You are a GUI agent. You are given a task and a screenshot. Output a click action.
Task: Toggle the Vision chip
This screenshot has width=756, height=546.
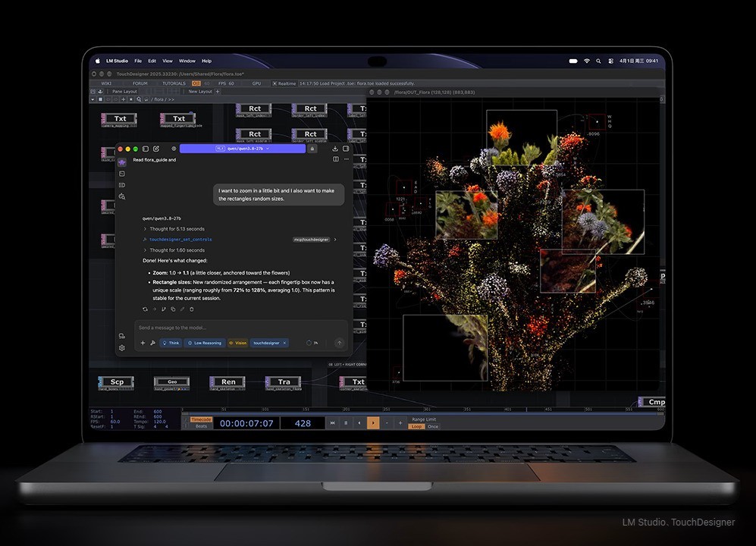coord(237,343)
